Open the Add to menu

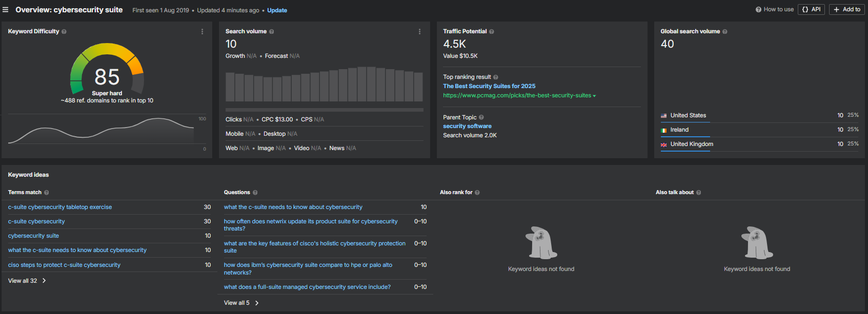click(x=847, y=10)
